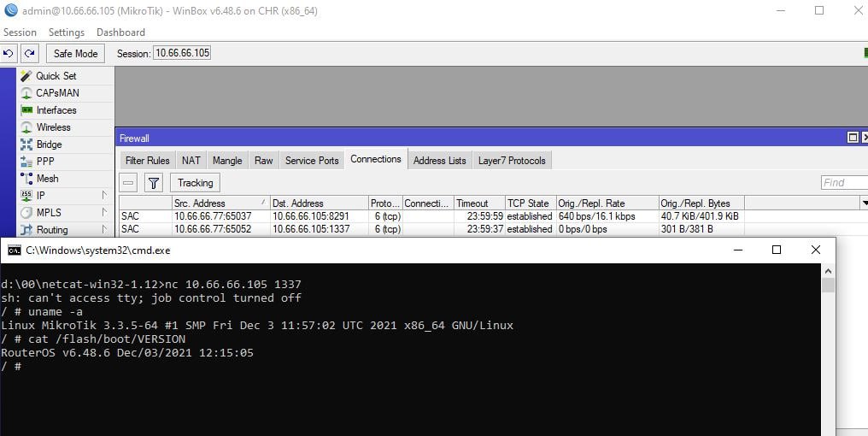Click the cmd.exe title bar icon
Viewport: 868px width, 436px height.
click(x=14, y=250)
